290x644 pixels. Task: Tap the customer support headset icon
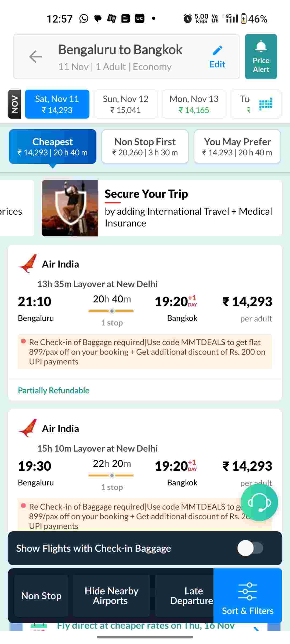pos(259,502)
